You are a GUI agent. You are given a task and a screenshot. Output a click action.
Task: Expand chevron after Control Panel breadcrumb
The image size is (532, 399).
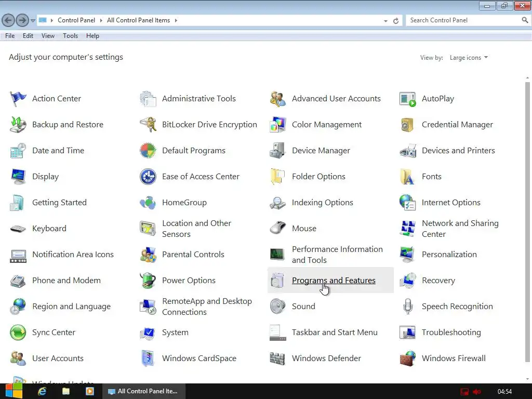pyautogui.click(x=101, y=20)
